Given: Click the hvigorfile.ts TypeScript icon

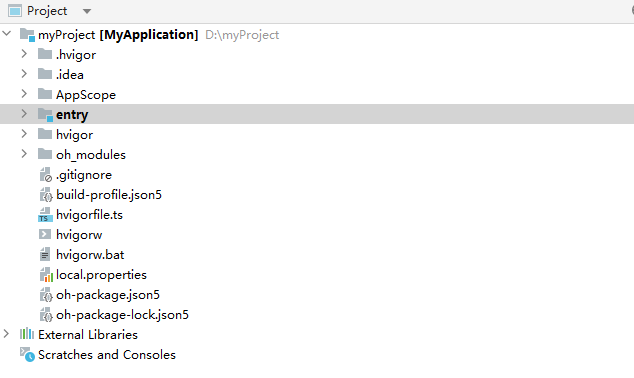Looking at the screenshot, I should (45, 215).
